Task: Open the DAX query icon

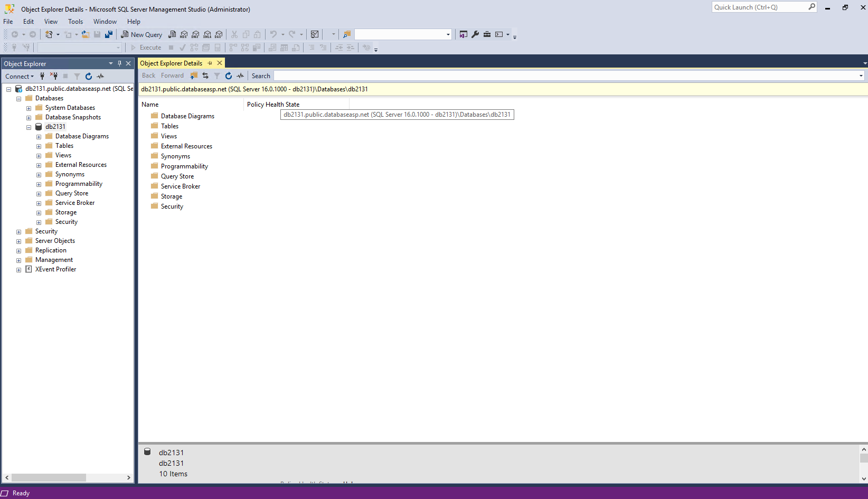Action: (219, 34)
